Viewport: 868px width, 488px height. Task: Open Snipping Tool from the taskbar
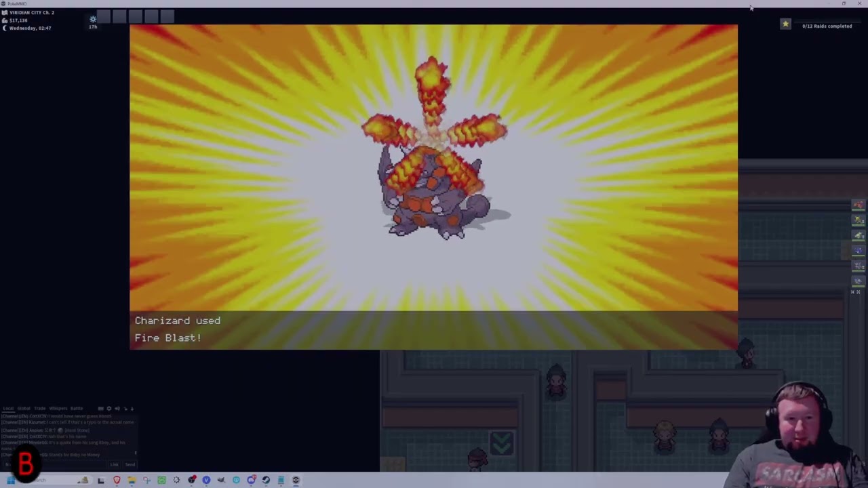(x=147, y=480)
